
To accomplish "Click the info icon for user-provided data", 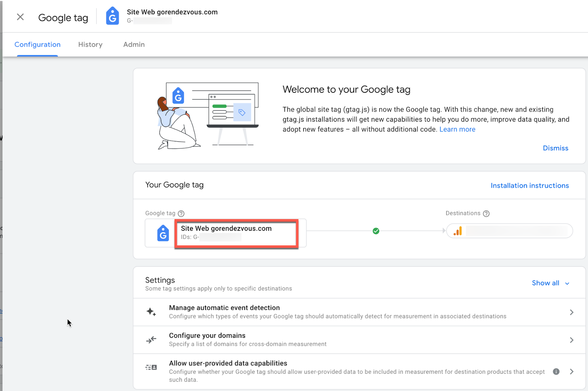I will coord(556,372).
